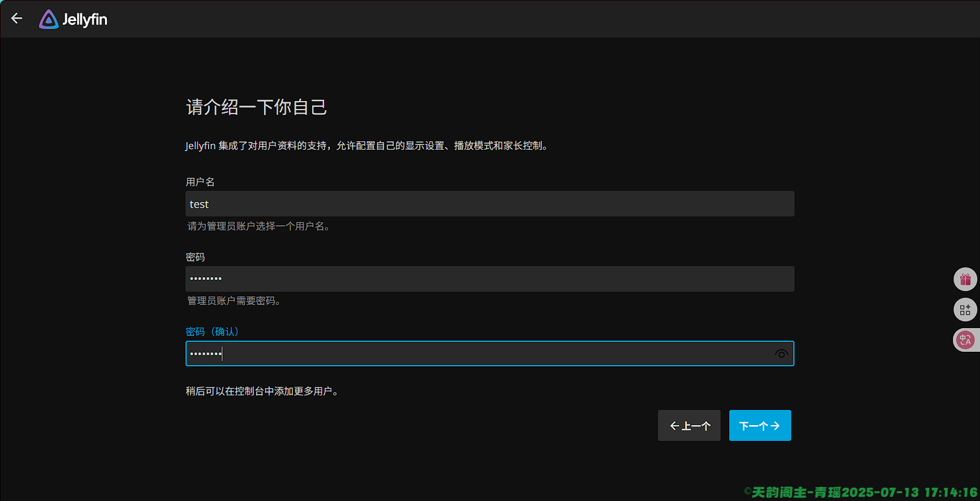The height and width of the screenshot is (501, 980).
Task: Go to previous step with 上一个
Action: point(689,426)
